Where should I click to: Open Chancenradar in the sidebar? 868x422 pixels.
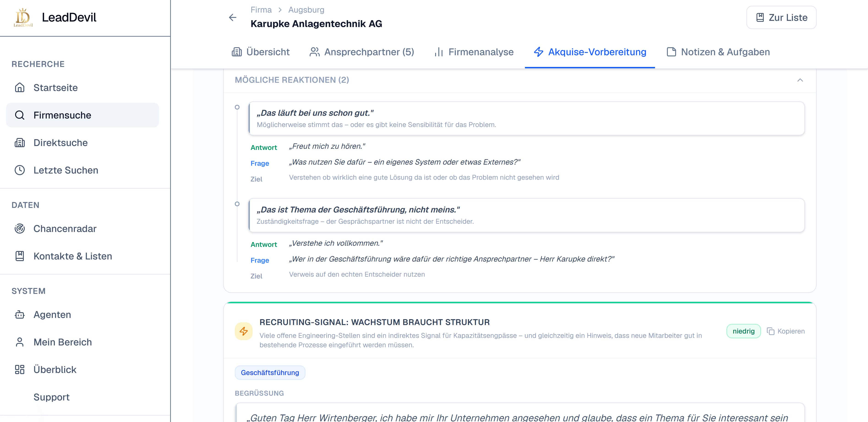pos(82,229)
